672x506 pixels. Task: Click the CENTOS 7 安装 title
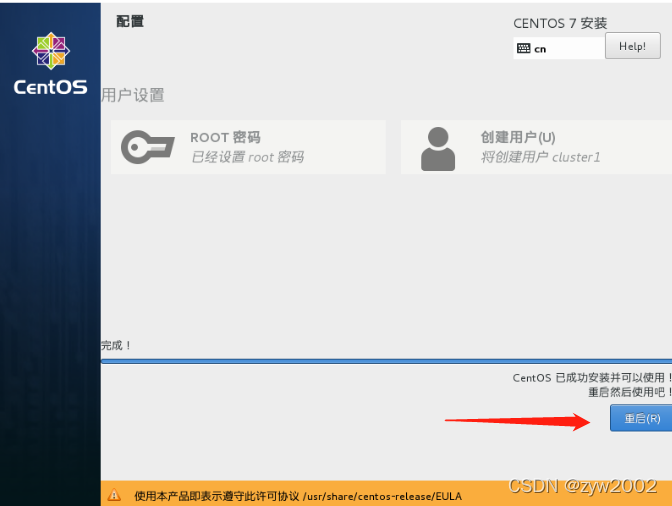[560, 24]
